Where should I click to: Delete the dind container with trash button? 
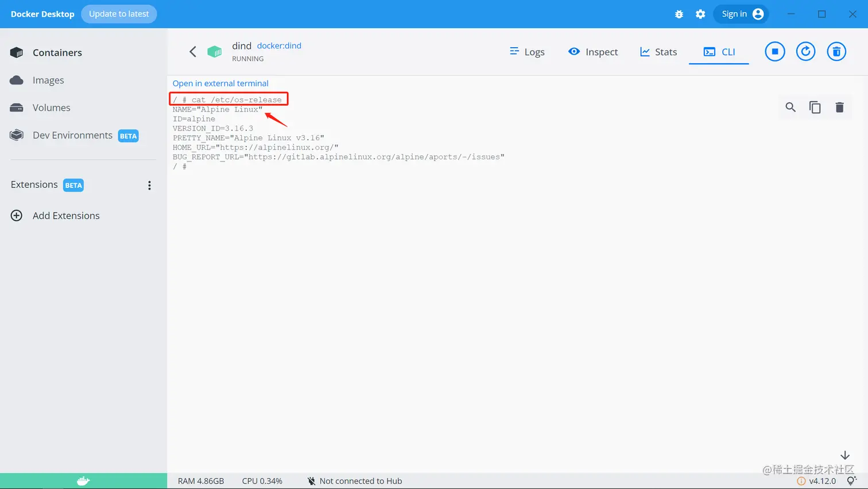click(836, 52)
